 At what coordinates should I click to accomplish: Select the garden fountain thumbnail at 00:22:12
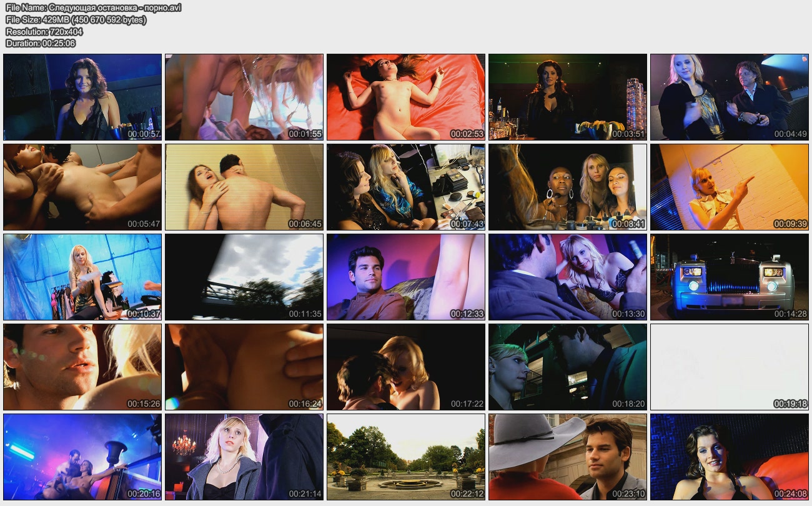pyautogui.click(x=405, y=457)
